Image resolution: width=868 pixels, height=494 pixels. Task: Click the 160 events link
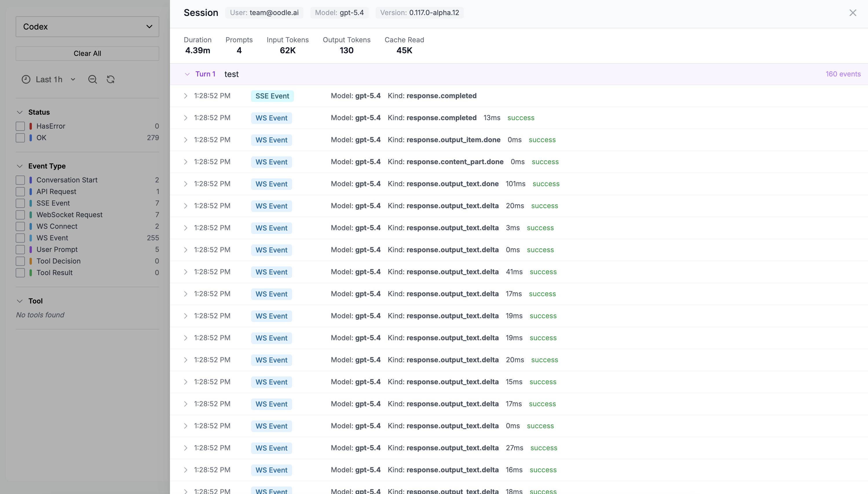point(843,74)
